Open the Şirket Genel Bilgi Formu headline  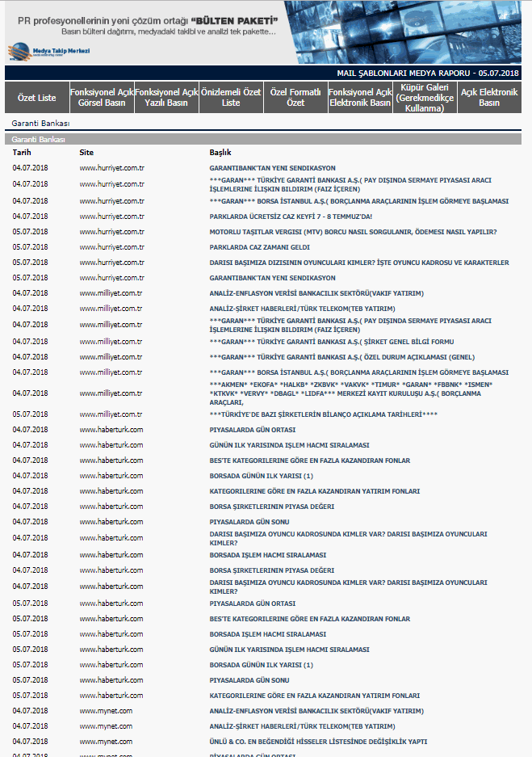(x=332, y=343)
